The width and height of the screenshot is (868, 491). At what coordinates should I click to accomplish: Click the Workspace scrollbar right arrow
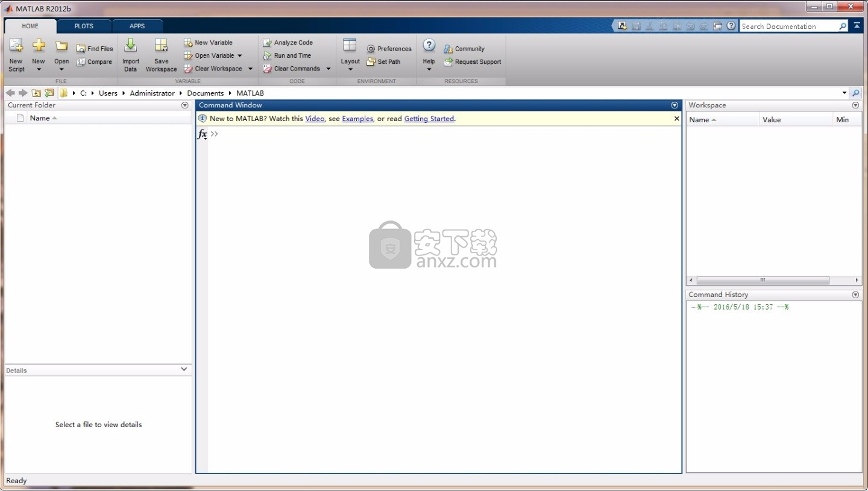pos(857,280)
